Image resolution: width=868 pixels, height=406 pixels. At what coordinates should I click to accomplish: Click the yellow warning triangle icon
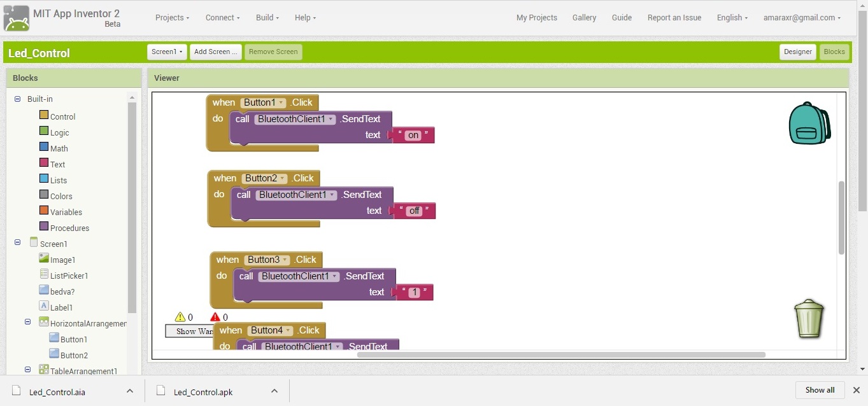click(180, 317)
